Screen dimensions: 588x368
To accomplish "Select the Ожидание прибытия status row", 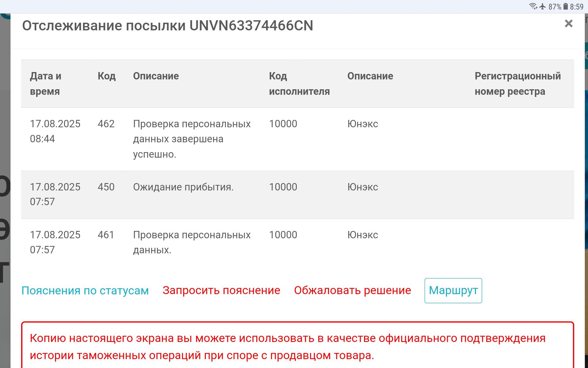I will pyautogui.click(x=183, y=187).
